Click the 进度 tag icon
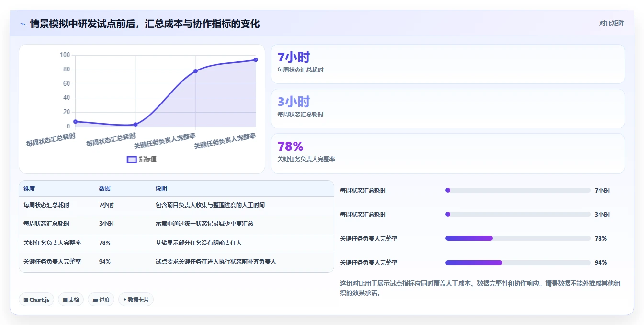The width and height of the screenshot is (644, 325). [95, 300]
